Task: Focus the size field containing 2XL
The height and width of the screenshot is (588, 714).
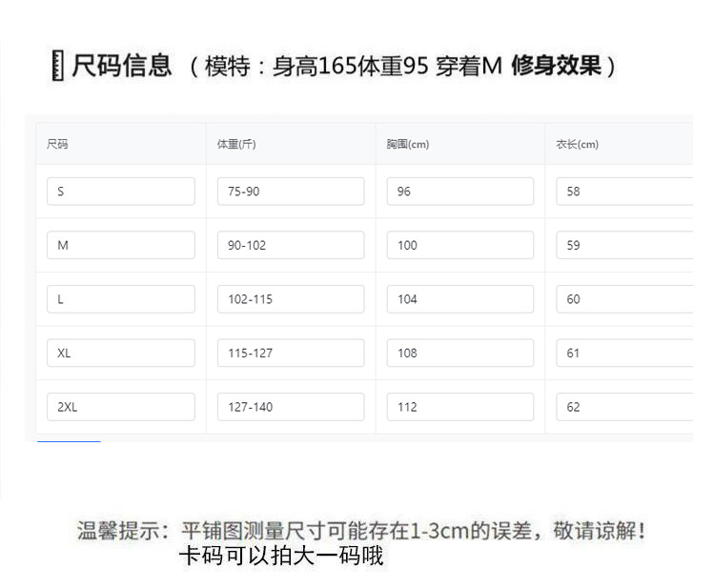Action: 120,407
